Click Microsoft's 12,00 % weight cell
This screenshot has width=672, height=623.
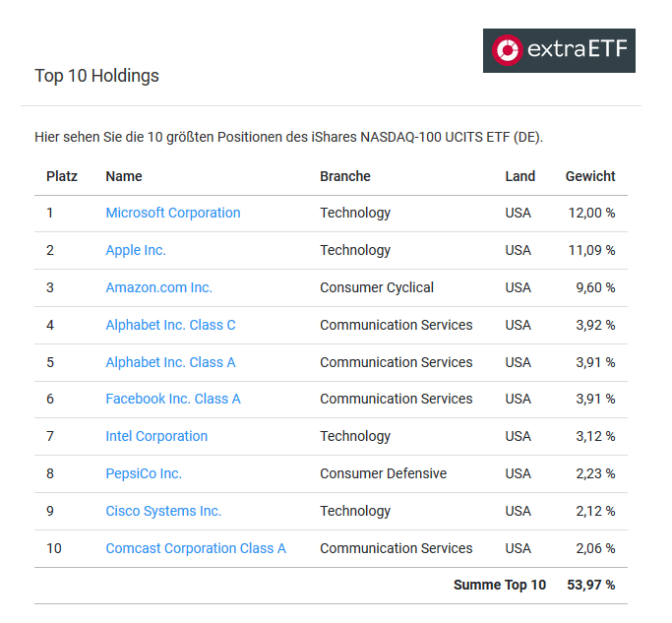tap(591, 213)
